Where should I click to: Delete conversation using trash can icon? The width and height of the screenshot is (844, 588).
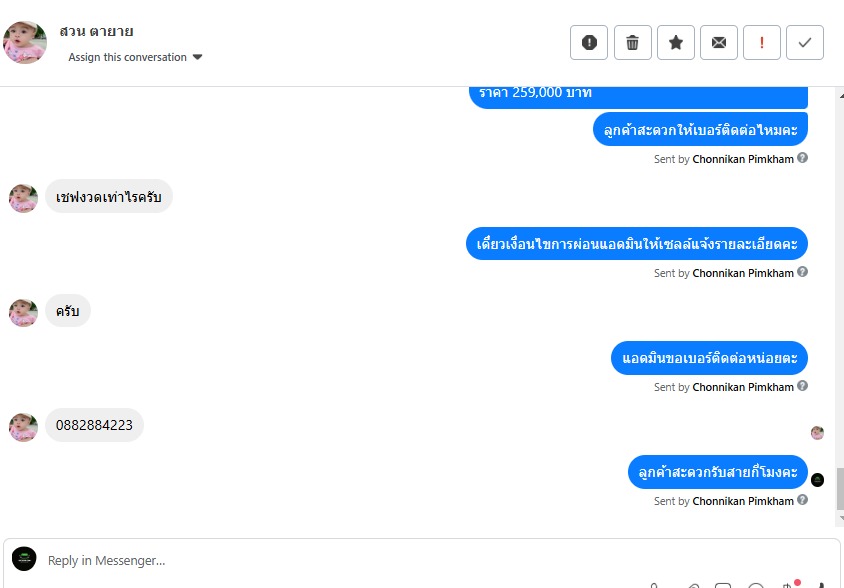(x=632, y=43)
